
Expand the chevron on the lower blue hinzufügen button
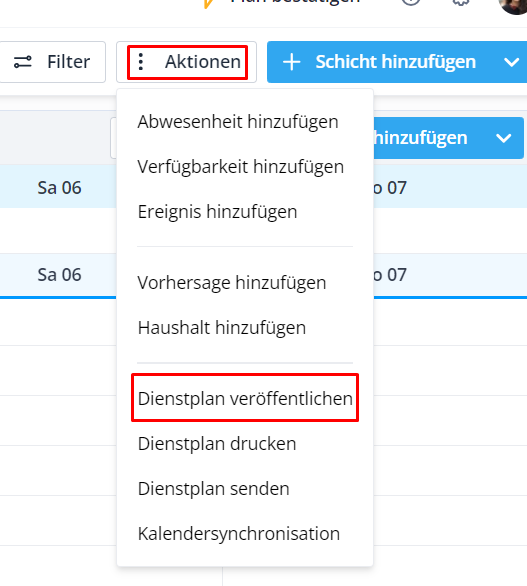[x=503, y=138]
